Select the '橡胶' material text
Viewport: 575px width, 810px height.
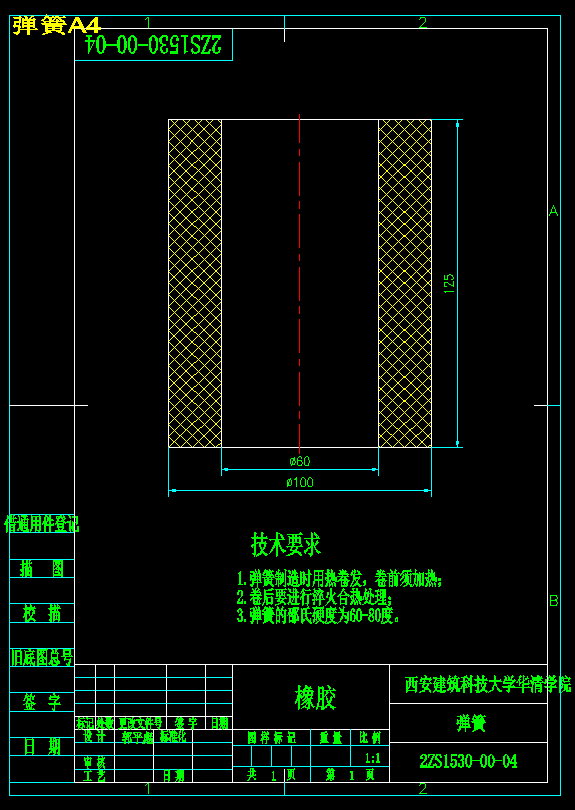[x=316, y=698]
